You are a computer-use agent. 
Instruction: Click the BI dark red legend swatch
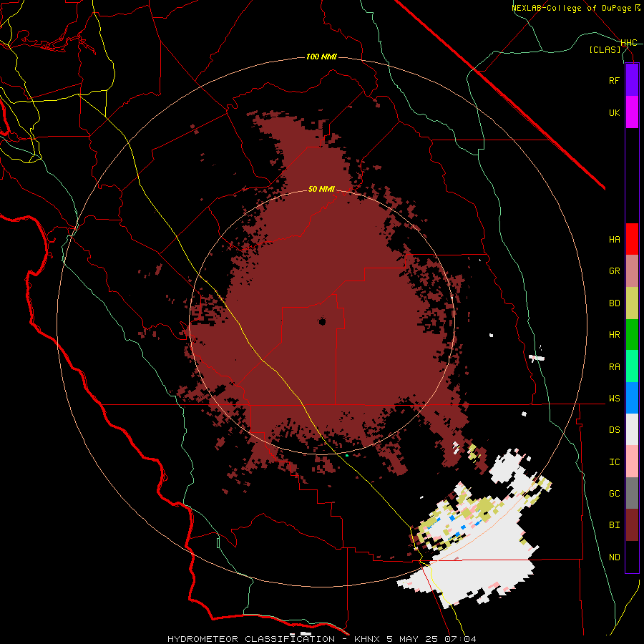click(x=632, y=525)
